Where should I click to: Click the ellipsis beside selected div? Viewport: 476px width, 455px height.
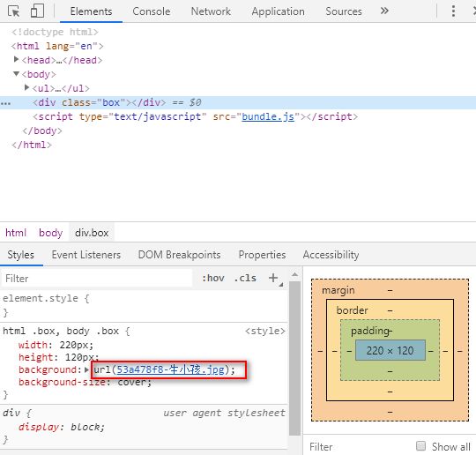pyautogui.click(x=6, y=103)
